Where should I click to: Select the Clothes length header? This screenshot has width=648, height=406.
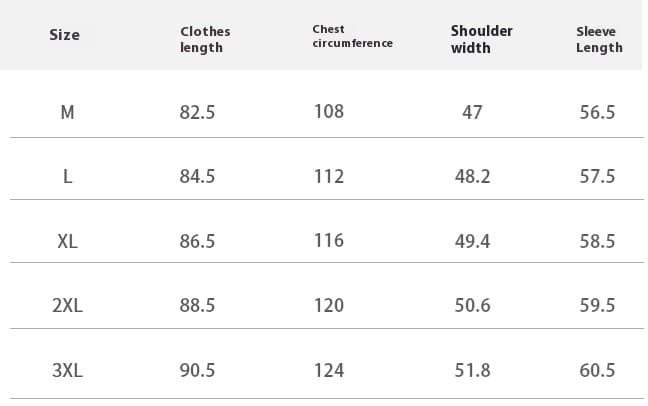205,39
